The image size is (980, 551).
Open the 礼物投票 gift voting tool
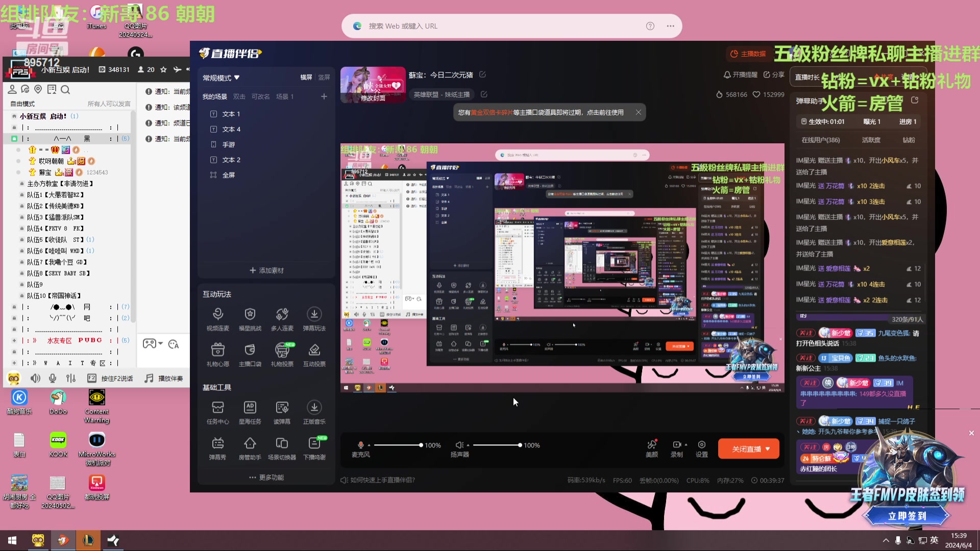pos(282,350)
